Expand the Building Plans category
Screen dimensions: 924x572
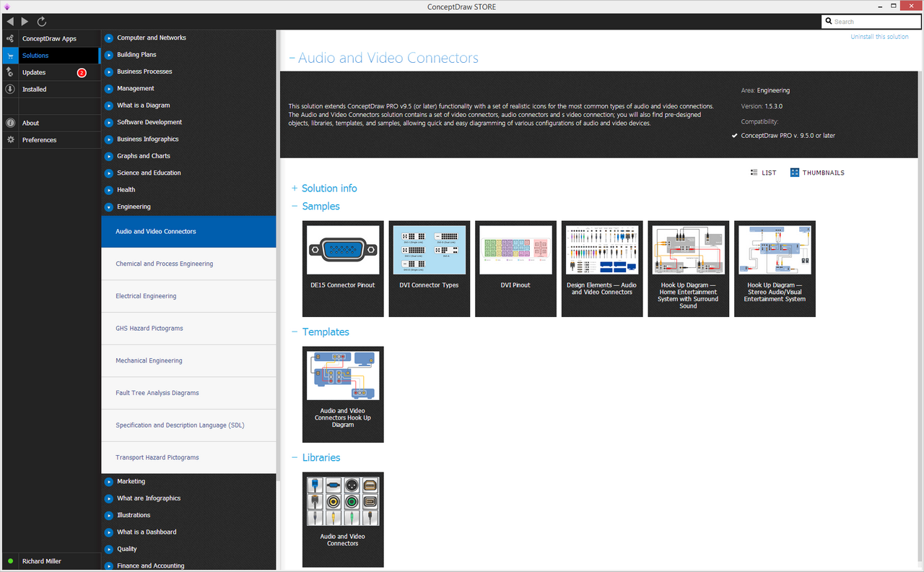coord(109,55)
